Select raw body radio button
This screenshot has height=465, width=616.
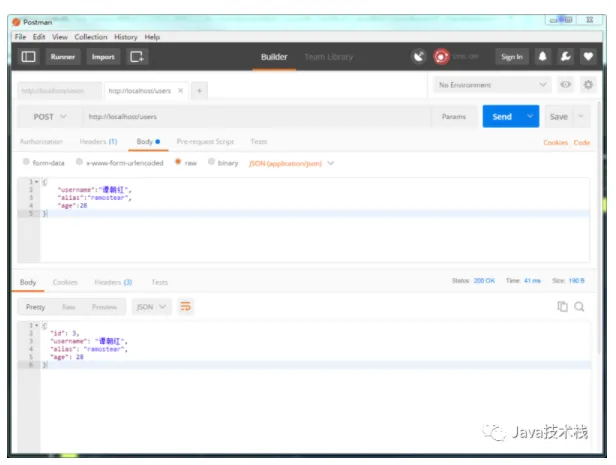click(178, 162)
